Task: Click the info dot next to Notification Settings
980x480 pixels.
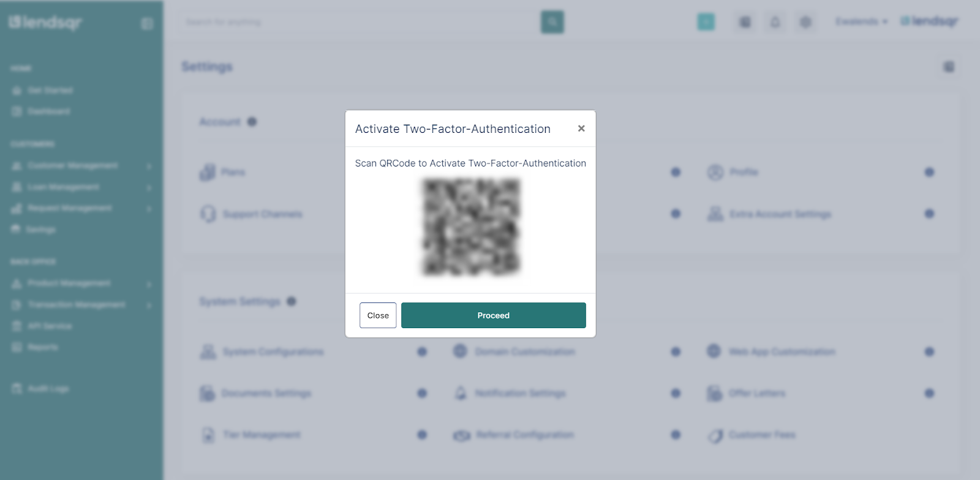Action: (676, 393)
